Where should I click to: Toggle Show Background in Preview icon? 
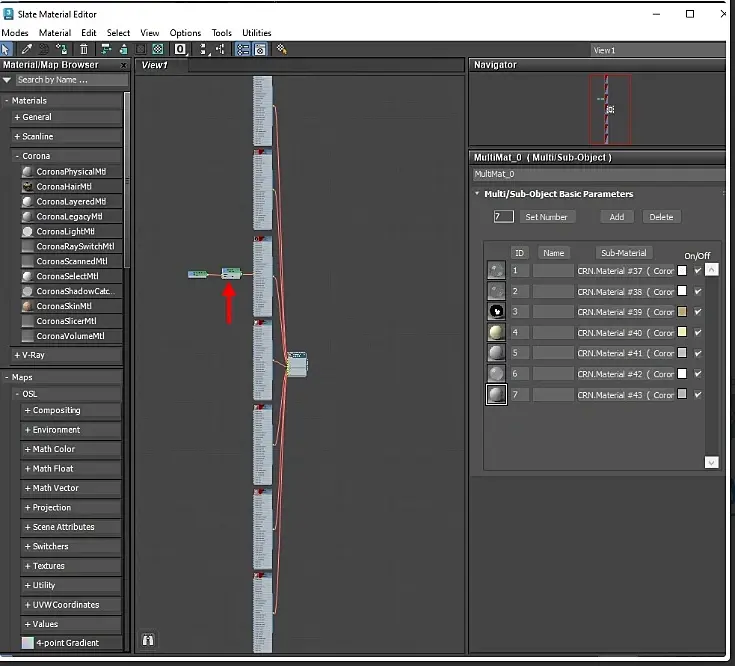tap(158, 49)
